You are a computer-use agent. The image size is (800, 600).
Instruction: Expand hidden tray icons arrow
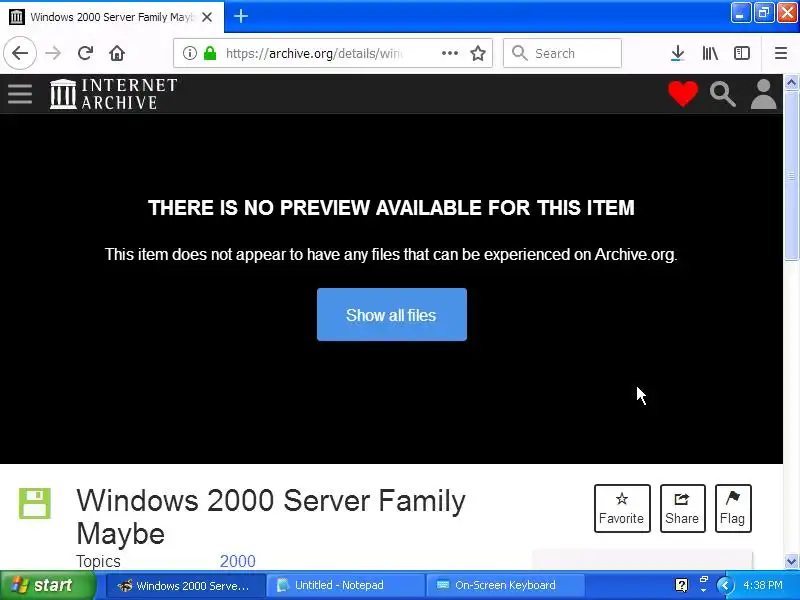click(x=725, y=585)
